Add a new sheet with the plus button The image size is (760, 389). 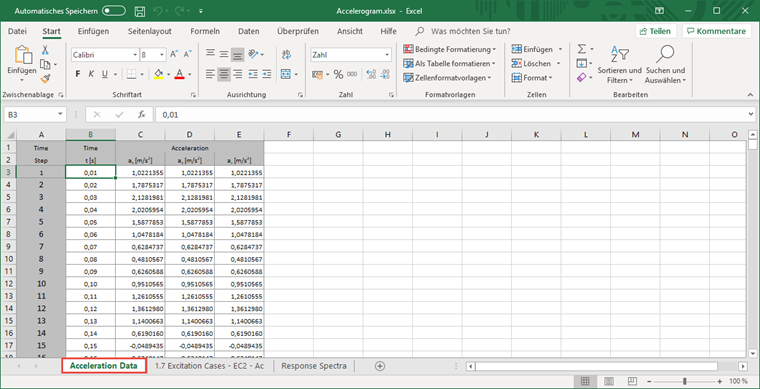coord(380,366)
